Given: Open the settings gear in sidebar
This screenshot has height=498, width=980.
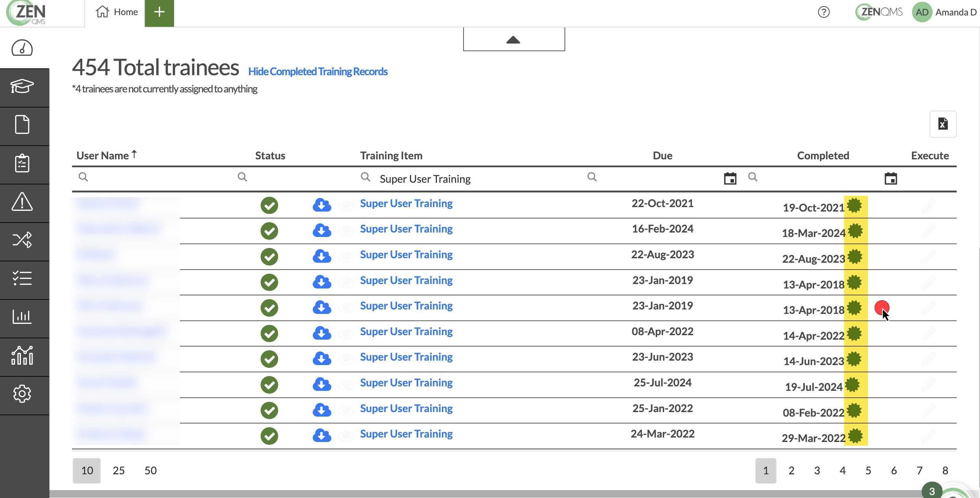Looking at the screenshot, I should (x=22, y=394).
